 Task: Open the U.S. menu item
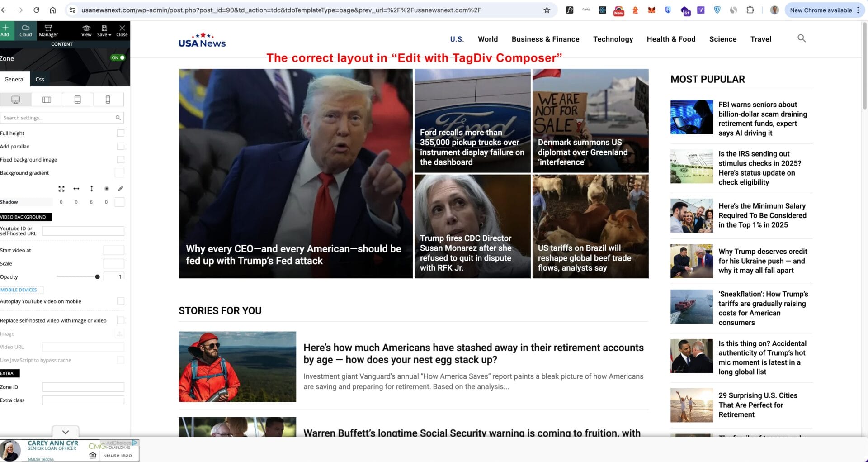(x=457, y=39)
